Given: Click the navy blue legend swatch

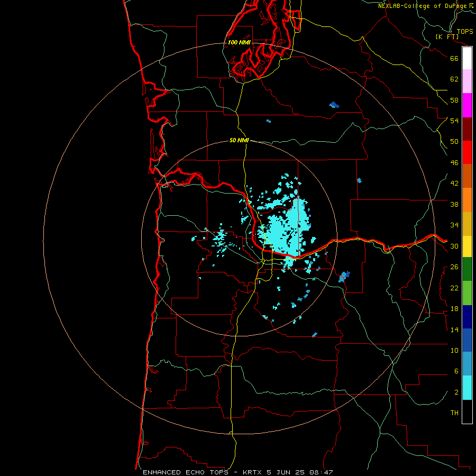Looking at the screenshot, I should tap(467, 317).
